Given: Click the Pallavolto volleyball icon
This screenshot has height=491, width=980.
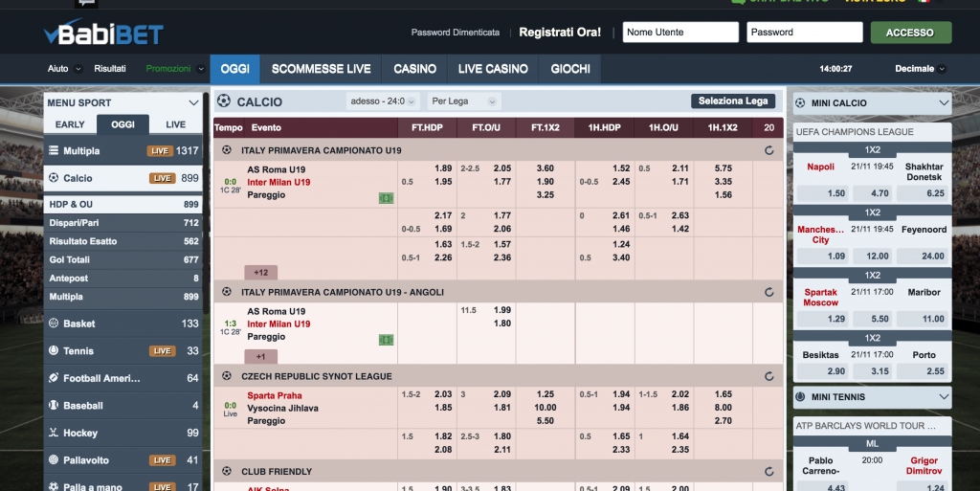Looking at the screenshot, I should [x=54, y=459].
